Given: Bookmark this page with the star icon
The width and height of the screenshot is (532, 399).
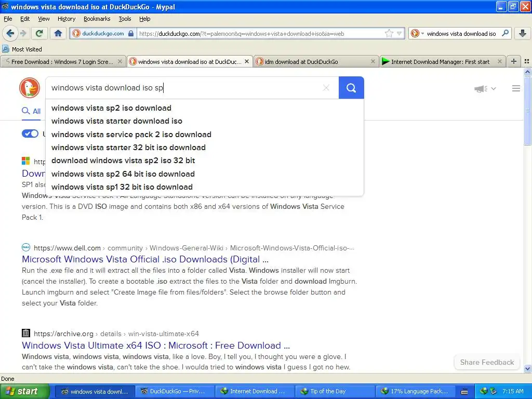Looking at the screenshot, I should [x=389, y=33].
